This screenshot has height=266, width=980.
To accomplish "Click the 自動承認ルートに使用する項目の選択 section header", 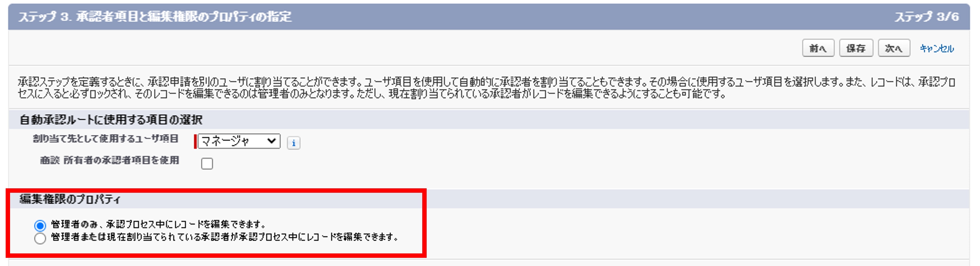I will pyautogui.click(x=111, y=120).
